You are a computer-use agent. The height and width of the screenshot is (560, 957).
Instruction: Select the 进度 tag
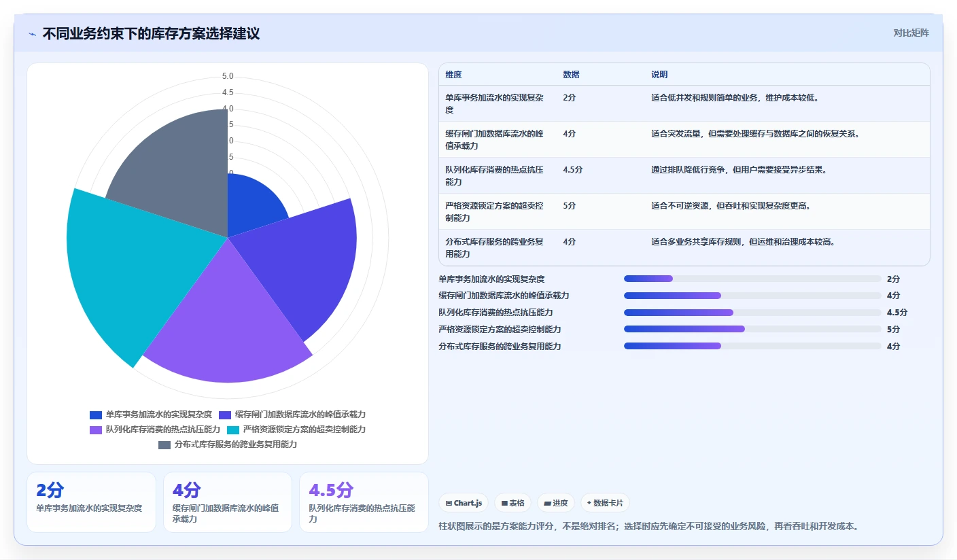(556, 503)
